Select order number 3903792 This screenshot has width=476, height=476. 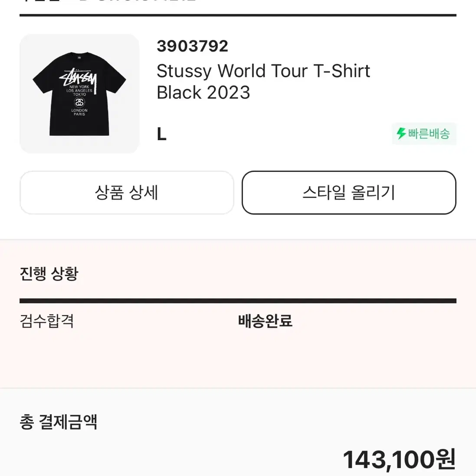point(193,46)
